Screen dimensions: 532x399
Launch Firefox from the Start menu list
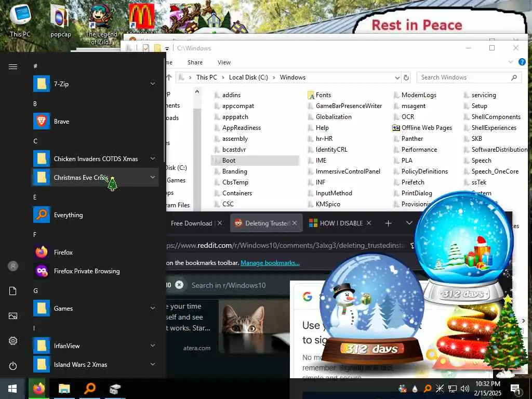pos(95,252)
